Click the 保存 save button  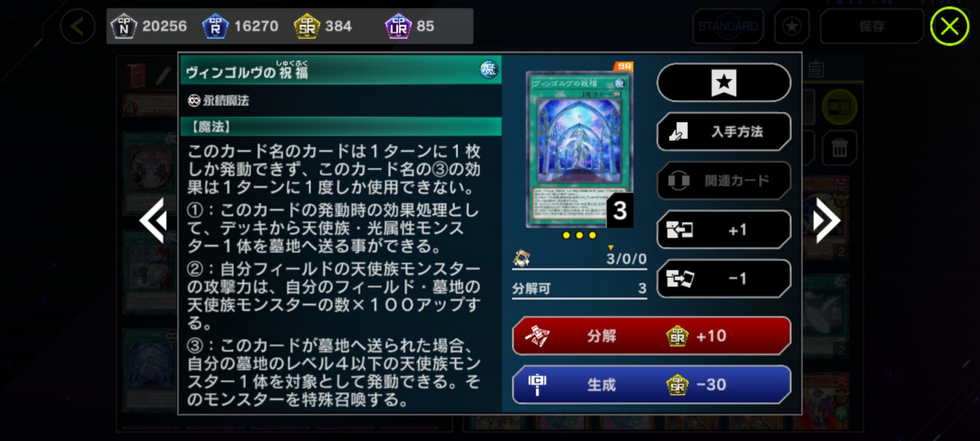(x=872, y=26)
